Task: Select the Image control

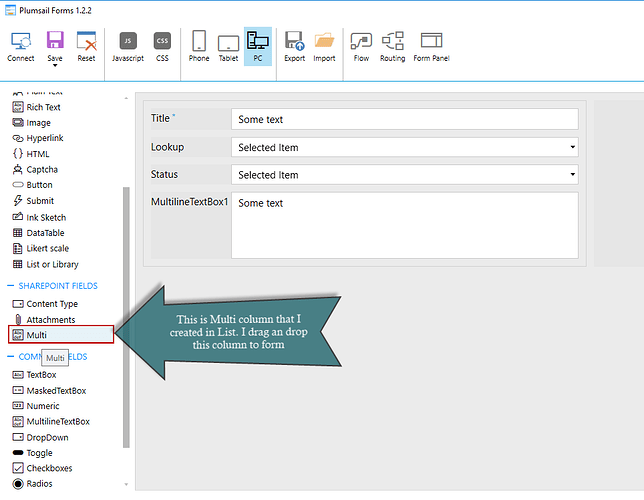Action: (x=32, y=123)
